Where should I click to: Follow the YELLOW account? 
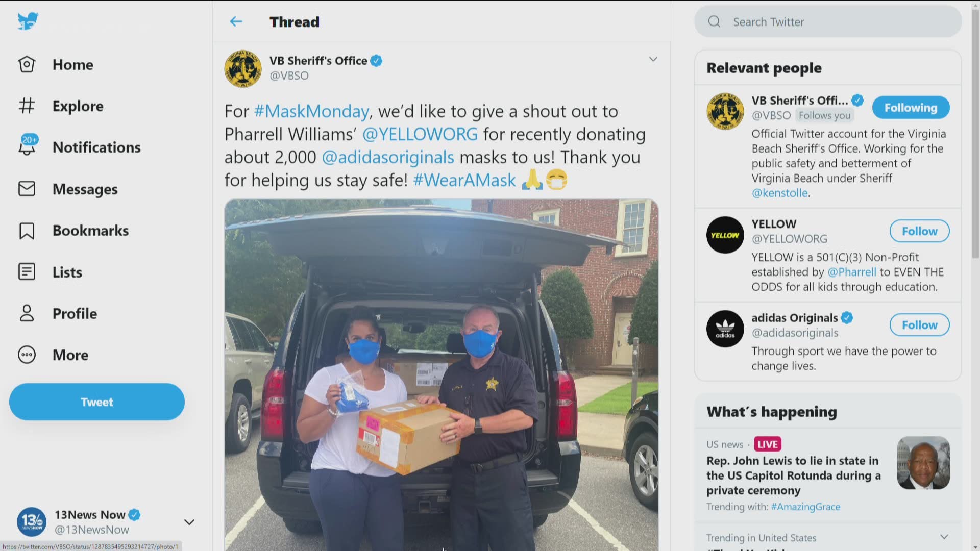click(x=919, y=231)
